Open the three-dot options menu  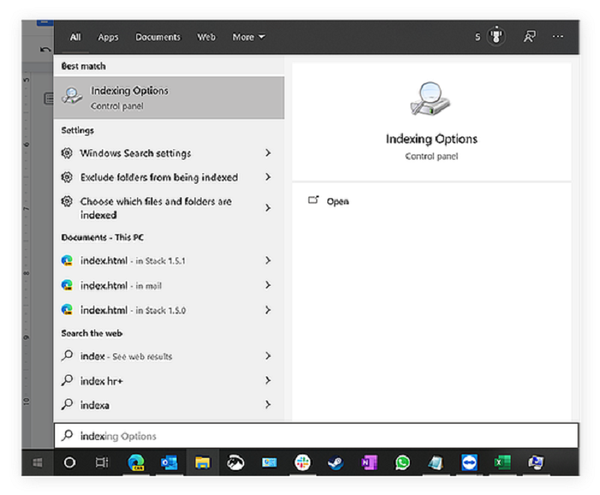click(x=558, y=37)
